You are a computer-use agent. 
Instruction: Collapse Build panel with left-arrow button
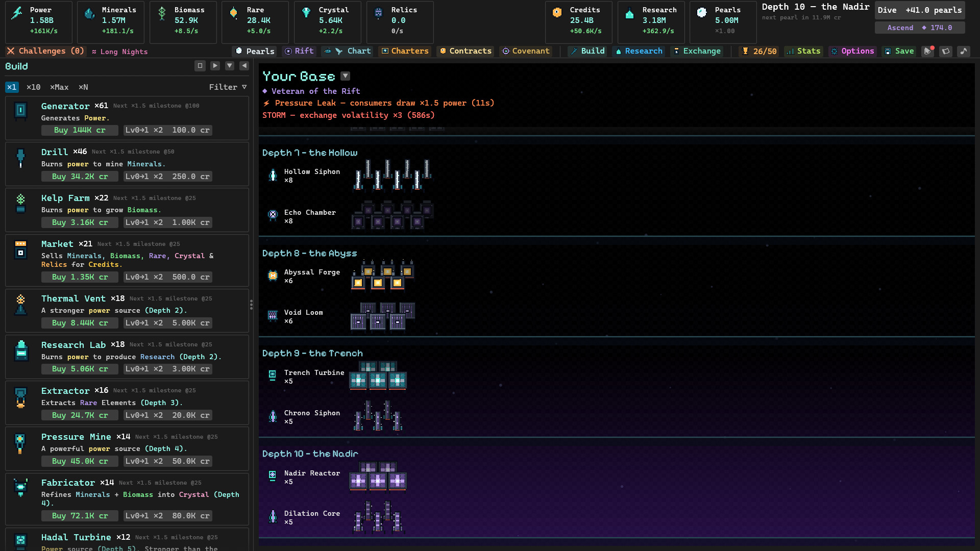click(x=244, y=66)
